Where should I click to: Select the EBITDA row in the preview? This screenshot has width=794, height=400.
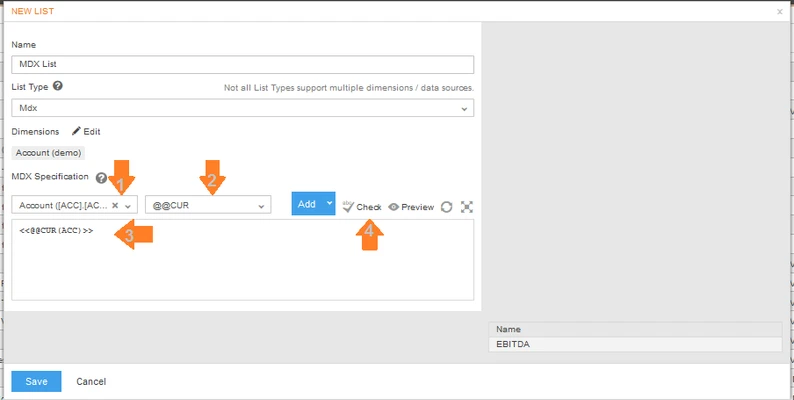[x=634, y=343]
